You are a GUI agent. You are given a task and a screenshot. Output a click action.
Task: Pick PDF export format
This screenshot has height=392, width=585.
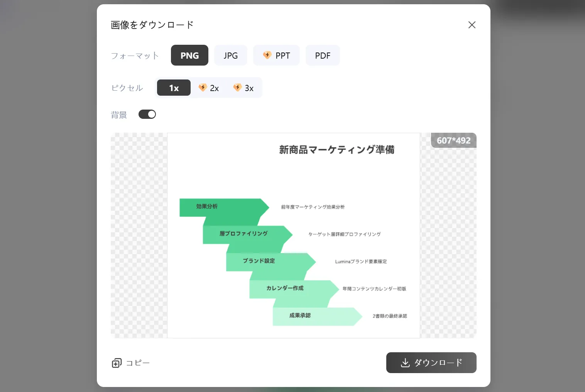coord(323,56)
